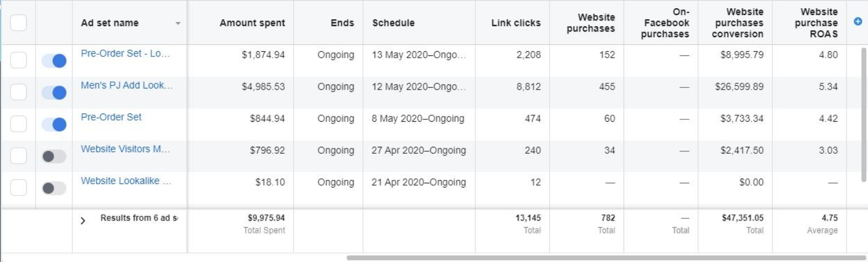868x262 pixels.
Task: Enable the Website Visitors M… ad set toggle
Action: [x=54, y=156]
